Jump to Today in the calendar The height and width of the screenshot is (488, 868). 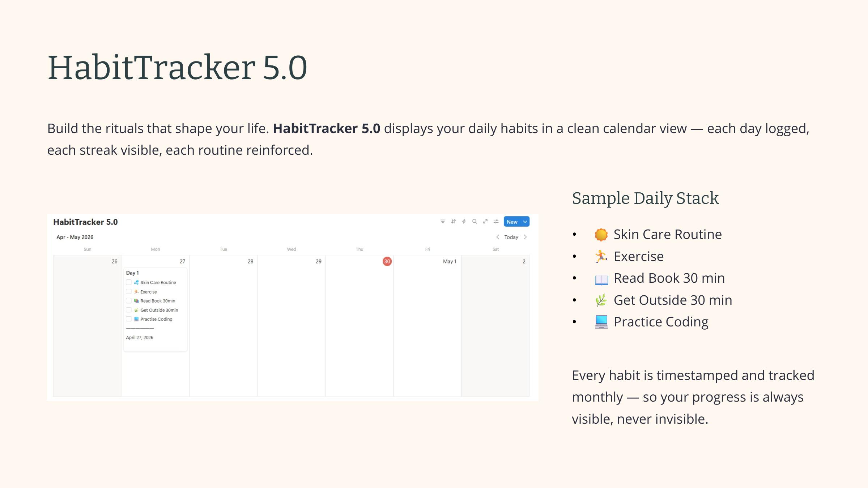(x=511, y=237)
